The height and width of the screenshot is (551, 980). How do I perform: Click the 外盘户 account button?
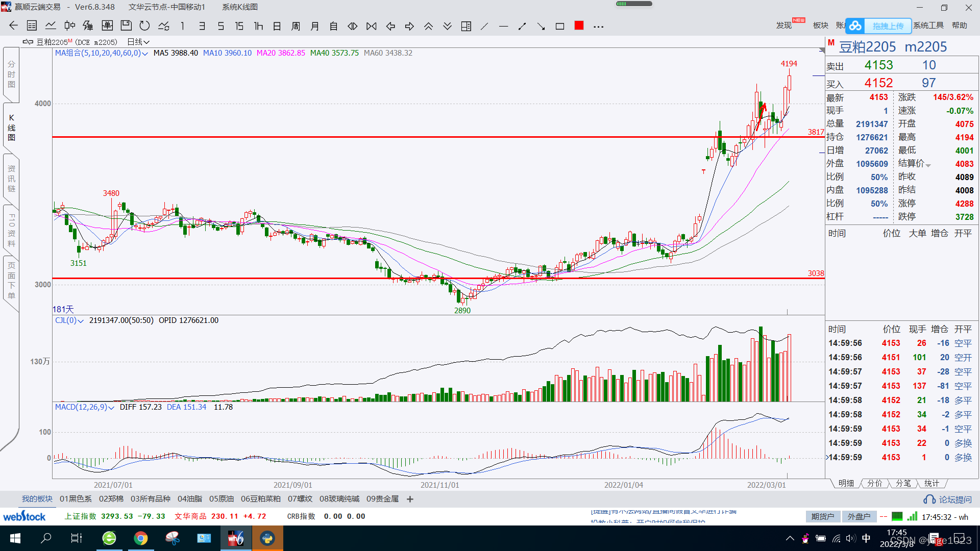(x=859, y=517)
